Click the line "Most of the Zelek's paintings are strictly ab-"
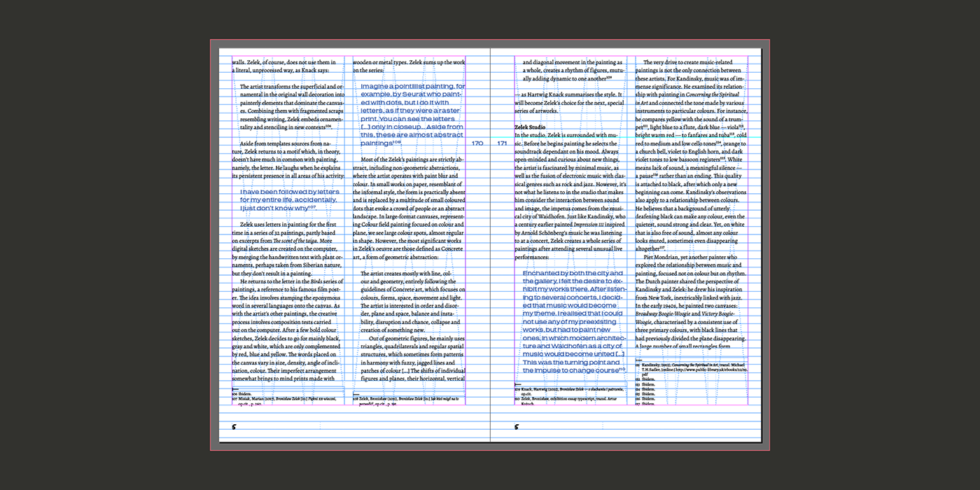This screenshot has height=490, width=980. (x=412, y=160)
